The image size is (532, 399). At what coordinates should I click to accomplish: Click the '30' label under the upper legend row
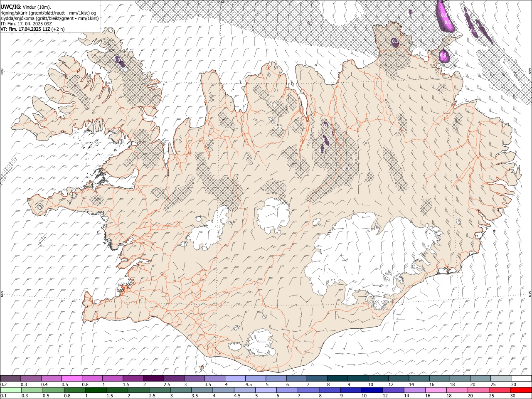coord(514,384)
